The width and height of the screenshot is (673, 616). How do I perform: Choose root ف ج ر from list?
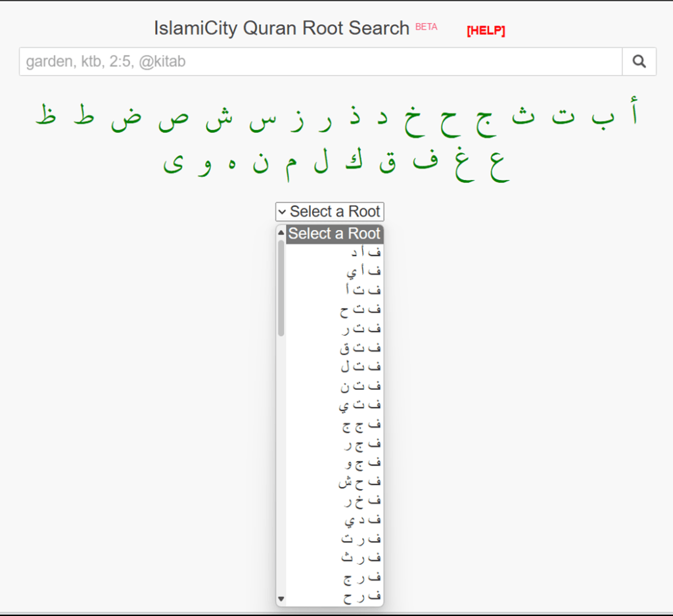361,444
